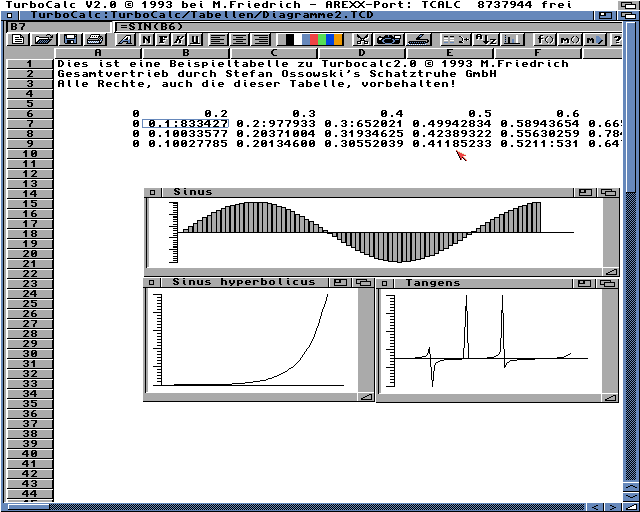Open font settings with the italic A icon
This screenshot has width=640, height=512.
click(125, 40)
